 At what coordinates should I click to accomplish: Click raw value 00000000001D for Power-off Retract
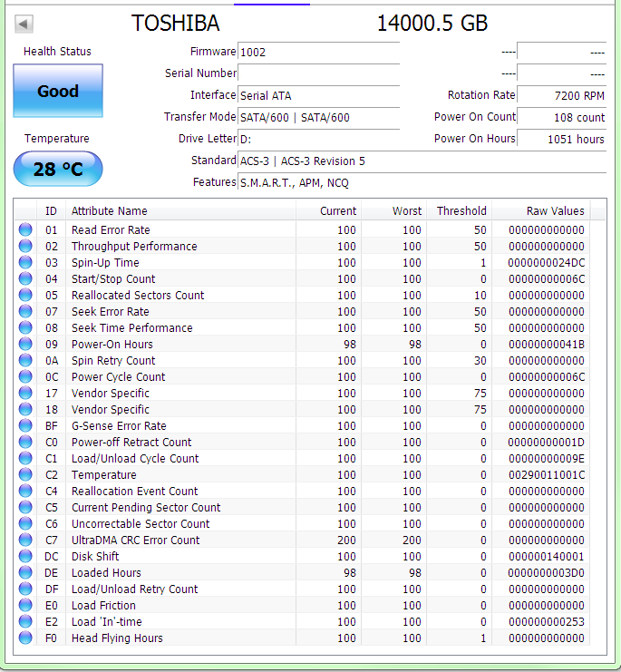click(546, 443)
